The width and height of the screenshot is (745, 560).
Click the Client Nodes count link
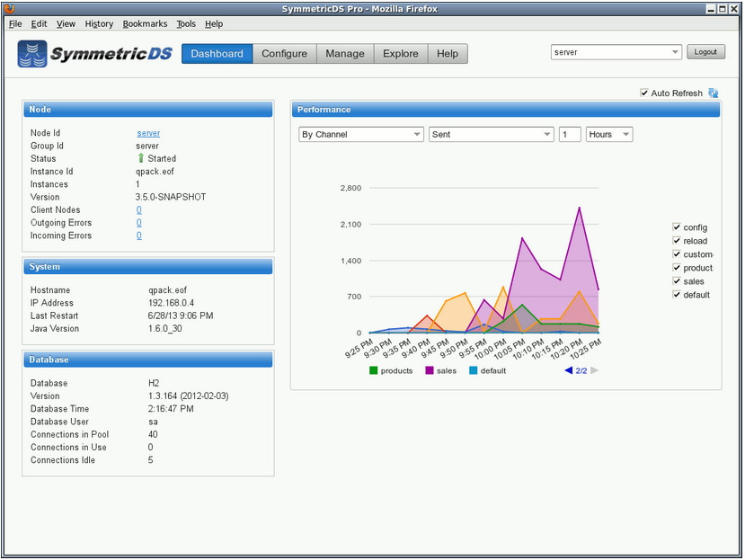138,209
